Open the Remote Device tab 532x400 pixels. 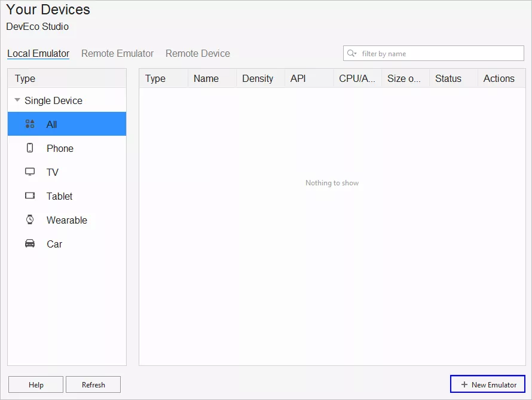198,54
